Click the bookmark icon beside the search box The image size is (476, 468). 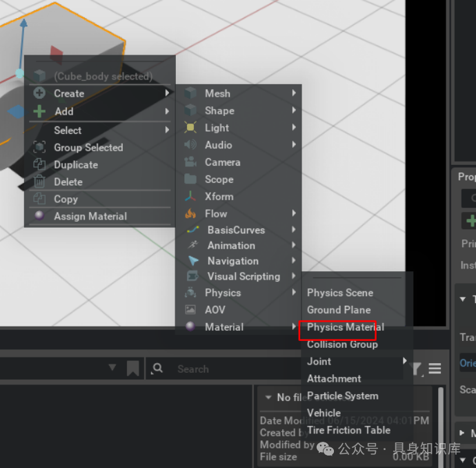[x=133, y=369]
